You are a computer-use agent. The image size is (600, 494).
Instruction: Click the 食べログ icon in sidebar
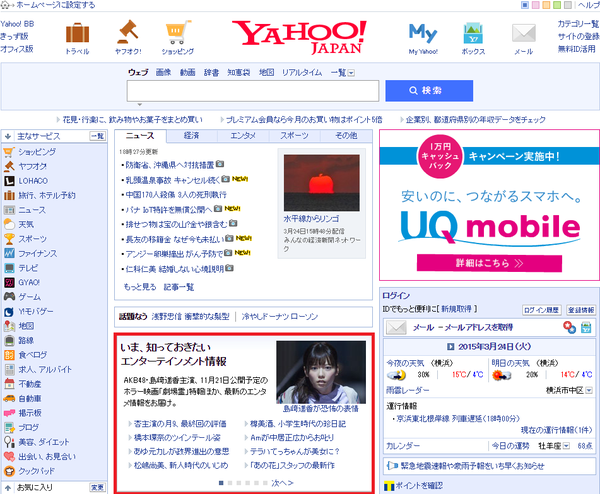coord(9,355)
